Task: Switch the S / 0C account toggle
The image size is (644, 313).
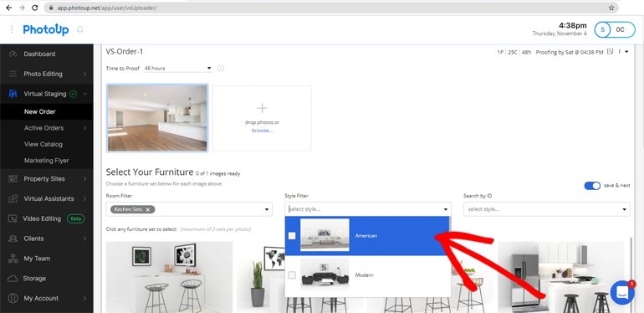Action: click(615, 29)
